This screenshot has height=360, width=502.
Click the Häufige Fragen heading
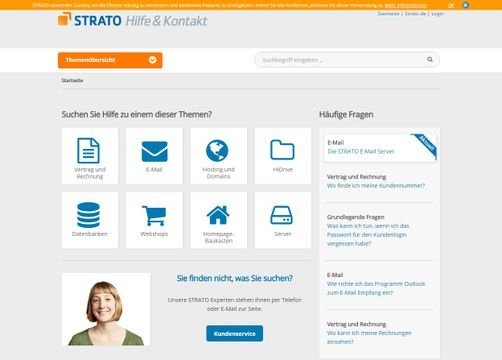tap(346, 114)
